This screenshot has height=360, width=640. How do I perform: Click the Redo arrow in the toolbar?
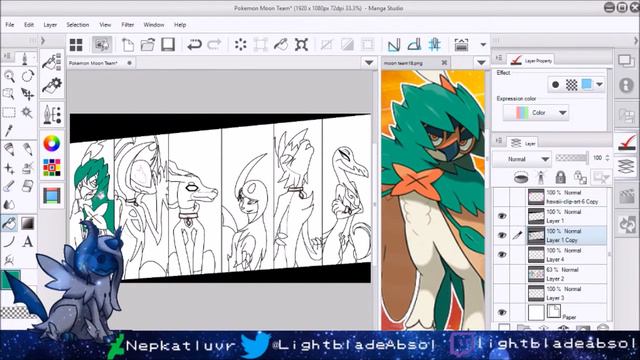point(214,44)
